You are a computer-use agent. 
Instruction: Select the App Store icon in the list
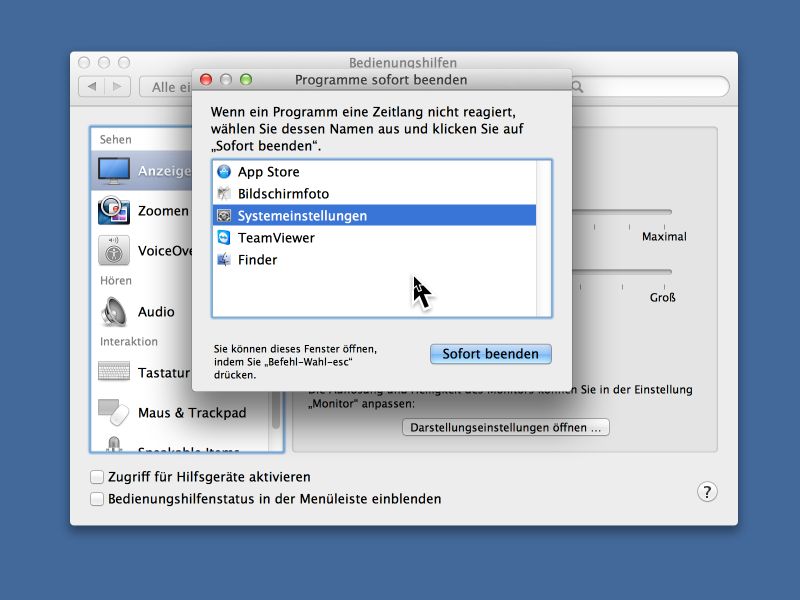(x=224, y=171)
